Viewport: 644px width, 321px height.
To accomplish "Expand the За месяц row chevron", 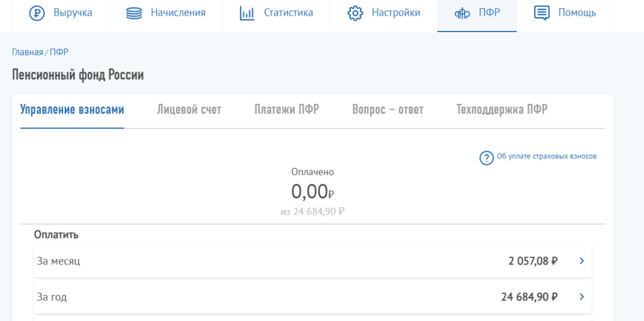I will point(581,261).
